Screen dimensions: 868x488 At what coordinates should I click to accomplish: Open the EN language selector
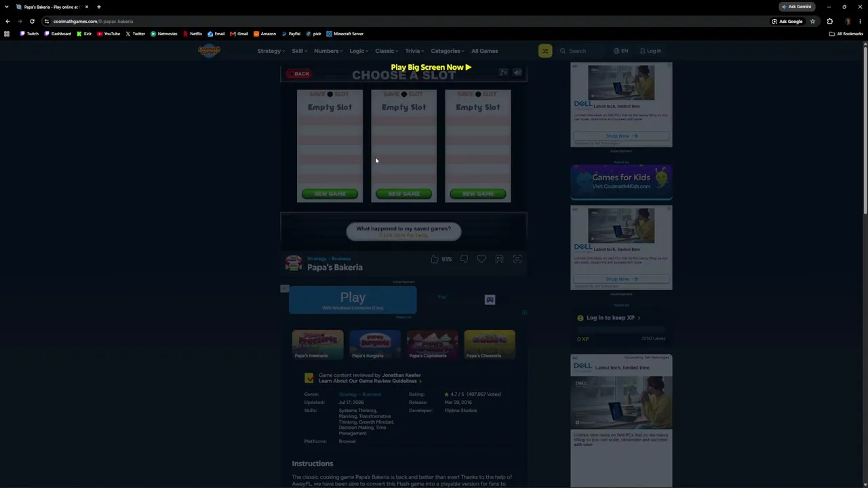tap(621, 51)
